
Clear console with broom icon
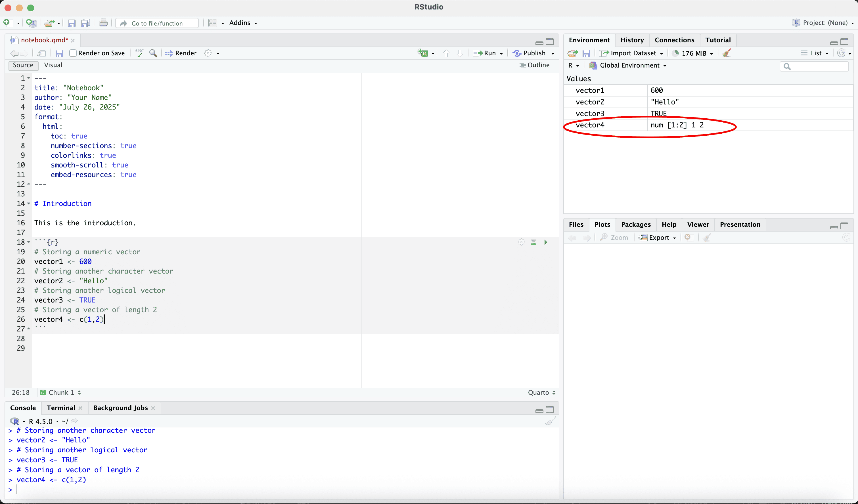click(x=550, y=421)
